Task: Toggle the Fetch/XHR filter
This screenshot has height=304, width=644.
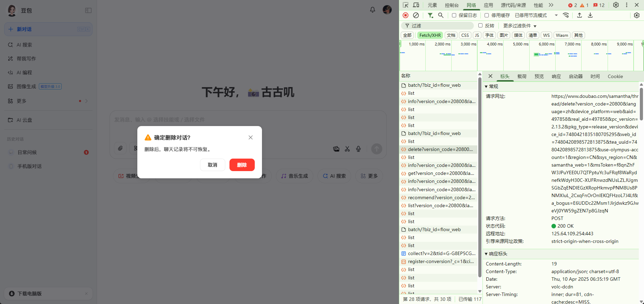Action: click(x=430, y=35)
